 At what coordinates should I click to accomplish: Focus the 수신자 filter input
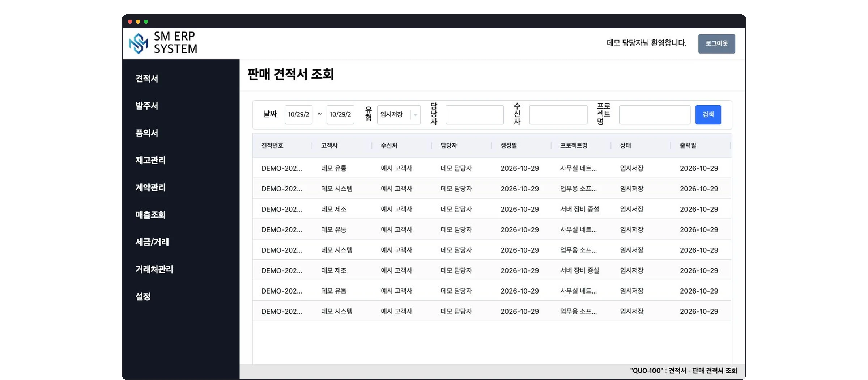click(558, 115)
